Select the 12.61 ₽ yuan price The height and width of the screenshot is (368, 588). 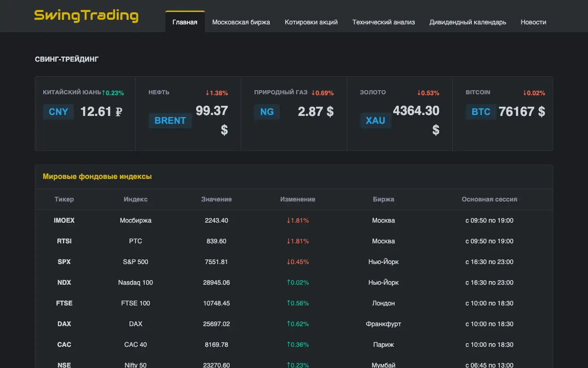coord(102,112)
